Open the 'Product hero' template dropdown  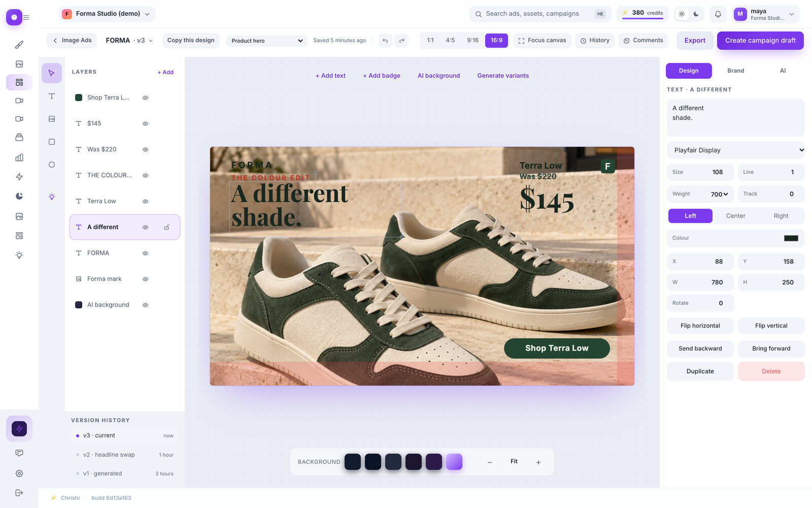click(x=266, y=41)
